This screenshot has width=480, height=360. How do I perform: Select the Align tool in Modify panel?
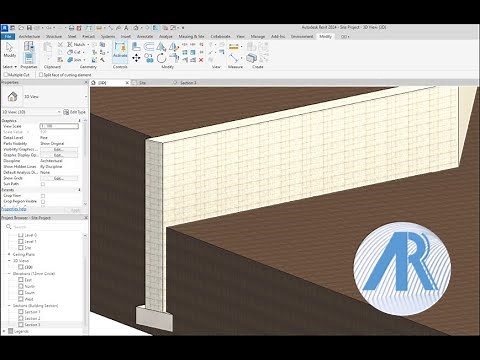click(x=136, y=47)
